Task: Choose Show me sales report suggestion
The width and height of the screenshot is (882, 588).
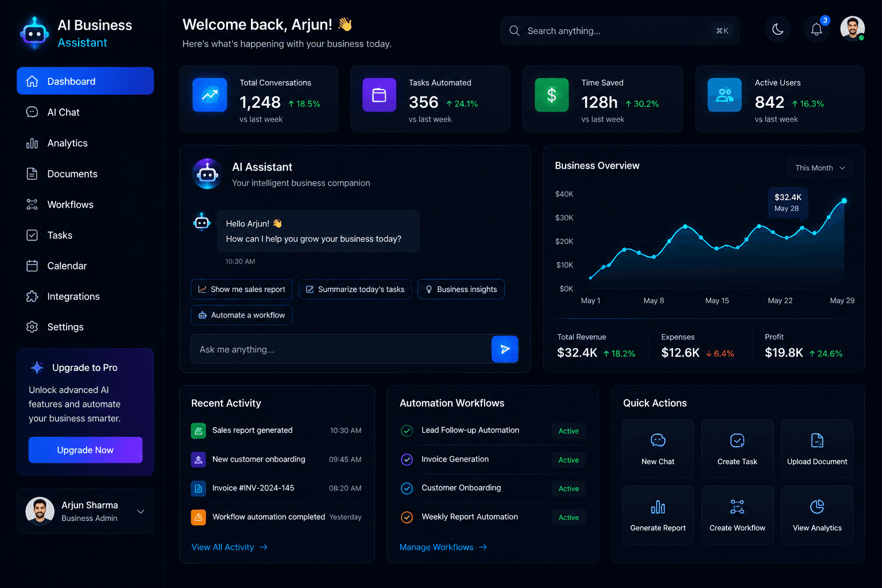Action: pyautogui.click(x=242, y=289)
